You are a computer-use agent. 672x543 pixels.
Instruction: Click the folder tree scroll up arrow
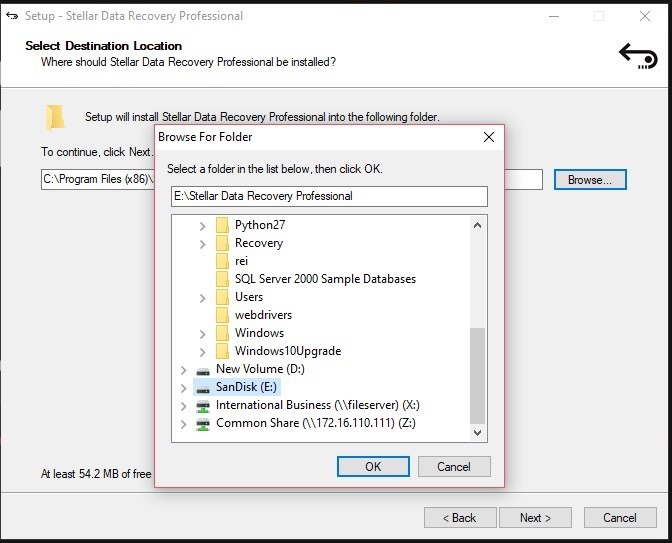477,225
